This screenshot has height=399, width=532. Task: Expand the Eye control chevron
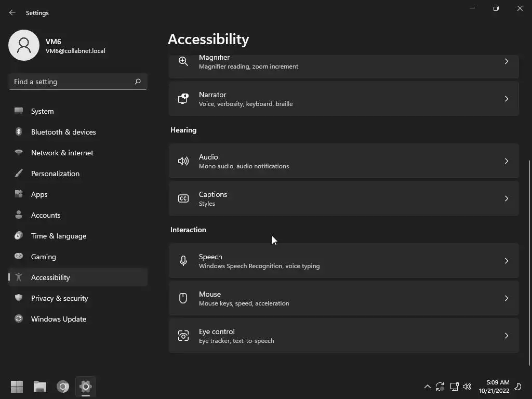pos(507,336)
